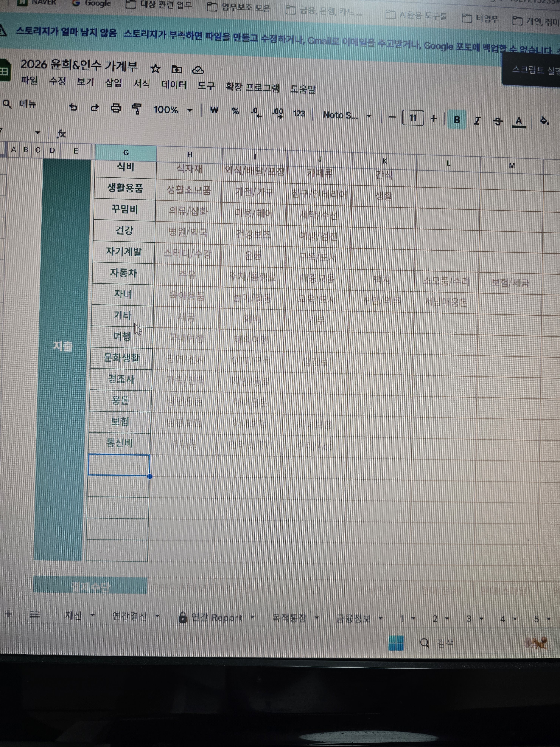Open the 파일 menu
560x747 pixels.
coord(29,80)
